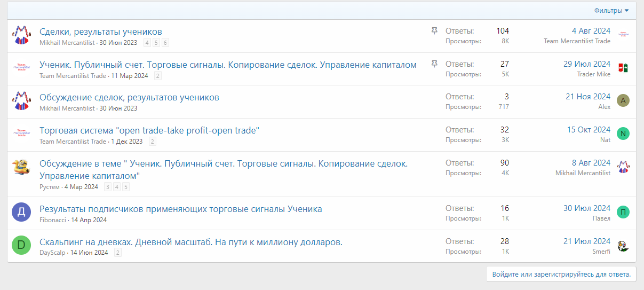644x290 pixels.
Task: Click Trader Mike's avatar icon
Action: 623,68
